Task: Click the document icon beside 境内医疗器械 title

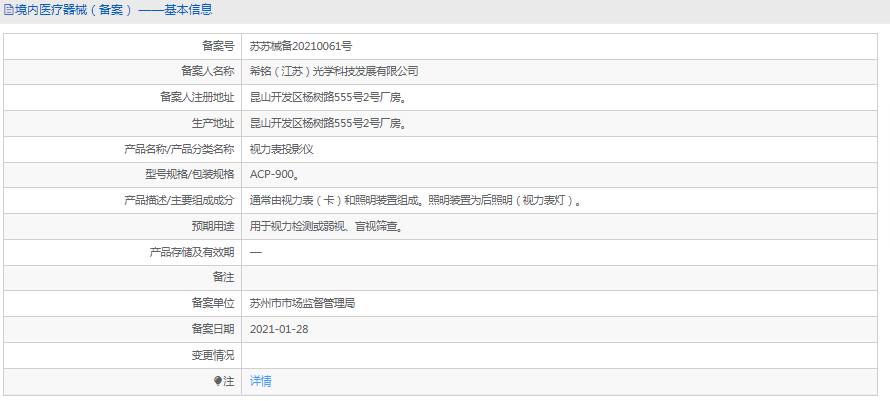Action: [9, 10]
